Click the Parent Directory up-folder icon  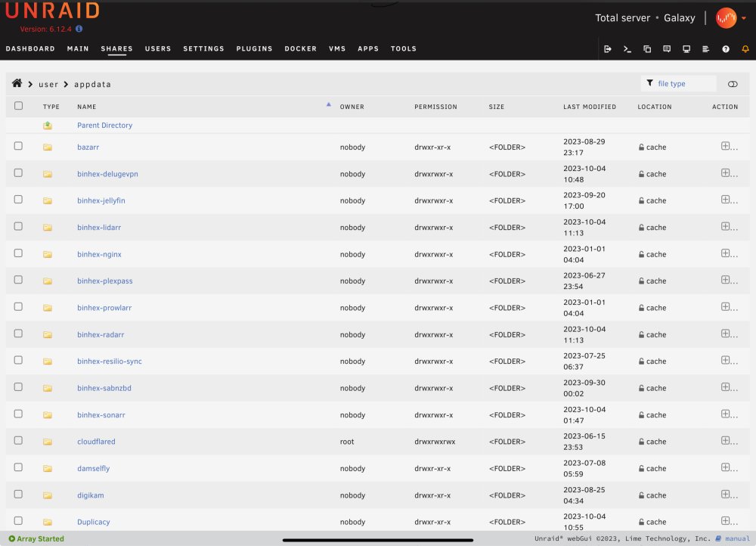tap(47, 126)
